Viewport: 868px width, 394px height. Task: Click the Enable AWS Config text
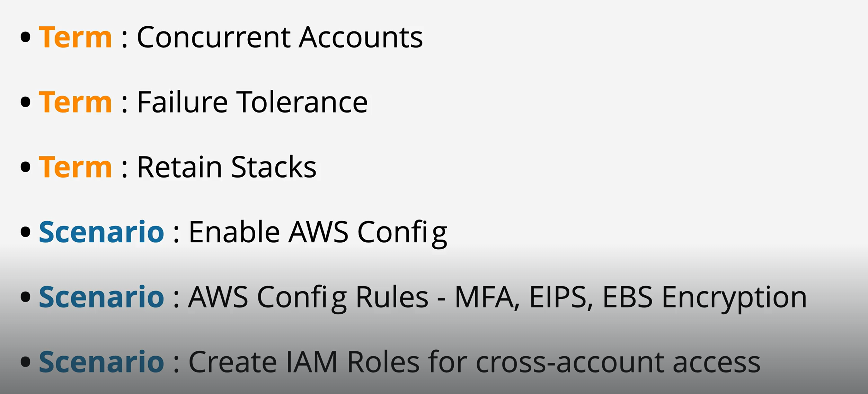(318, 232)
